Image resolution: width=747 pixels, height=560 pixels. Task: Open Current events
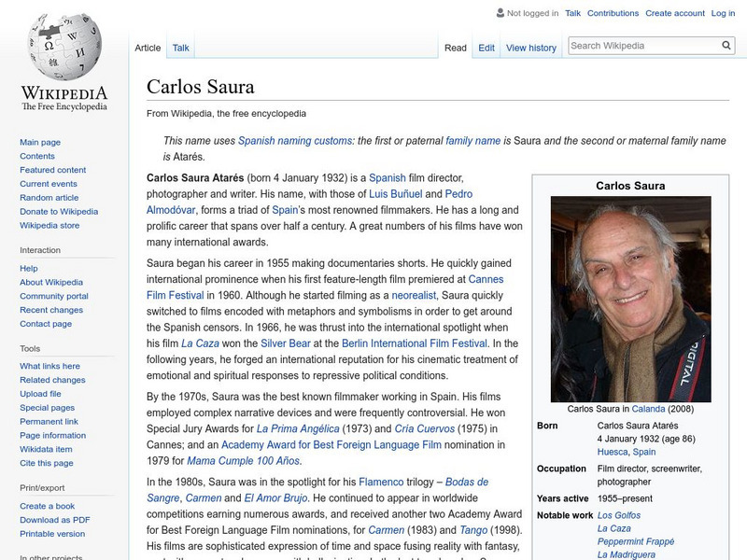point(49,183)
